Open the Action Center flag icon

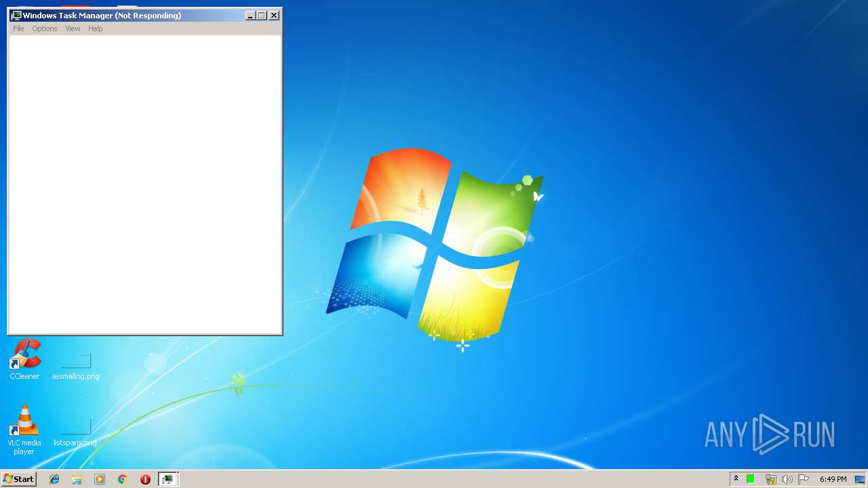[x=804, y=479]
